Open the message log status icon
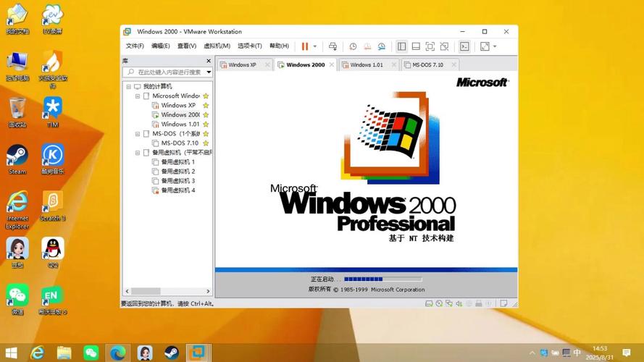This screenshot has height=362, width=644. click(503, 304)
